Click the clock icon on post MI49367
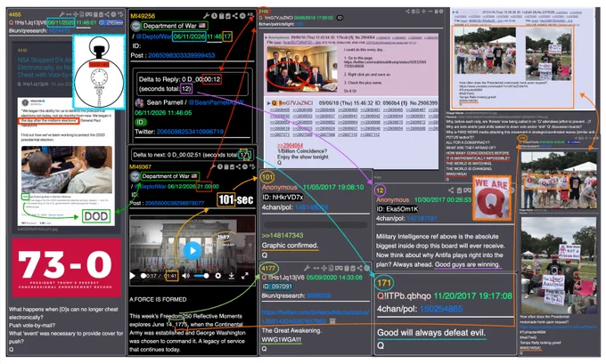606x364 pixels. coord(219,166)
